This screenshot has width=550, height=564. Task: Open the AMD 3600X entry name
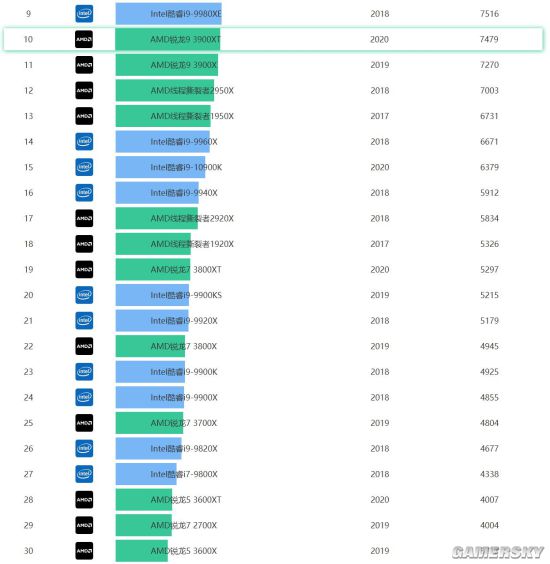point(184,551)
